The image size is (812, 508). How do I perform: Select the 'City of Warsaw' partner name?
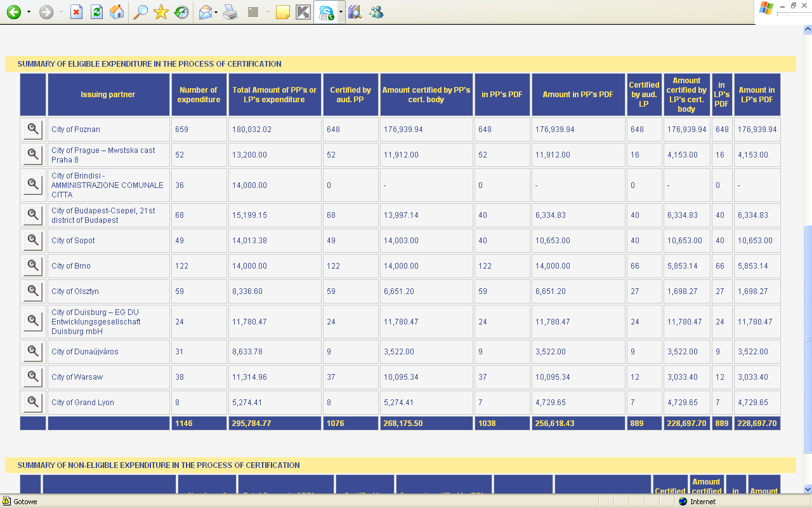click(77, 377)
